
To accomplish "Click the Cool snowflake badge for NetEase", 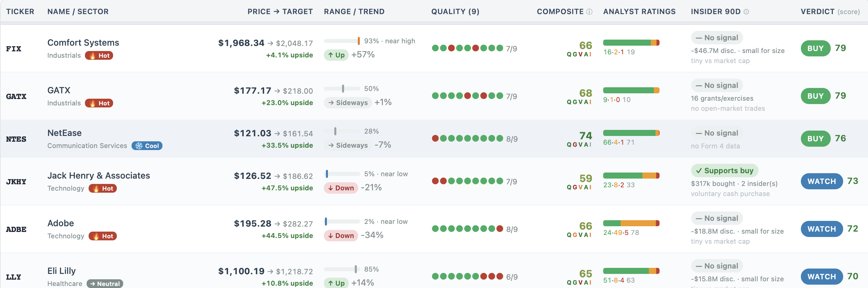I will click(147, 146).
